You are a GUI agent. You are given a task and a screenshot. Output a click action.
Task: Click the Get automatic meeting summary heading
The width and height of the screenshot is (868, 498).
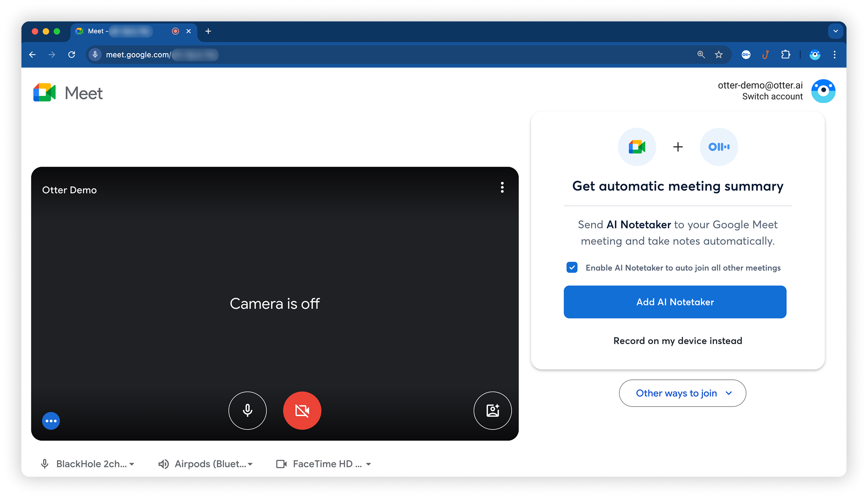(x=678, y=186)
